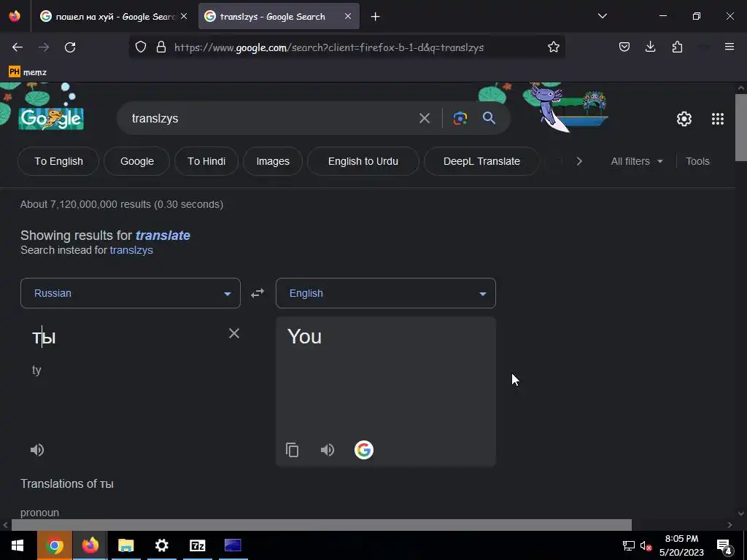Save page to Pocket
Image resolution: width=747 pixels, height=560 pixels.
(624, 47)
